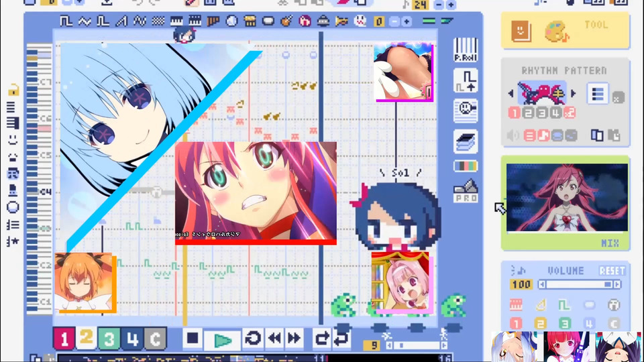
Task: Open the rhythm pattern list view
Action: tap(598, 94)
